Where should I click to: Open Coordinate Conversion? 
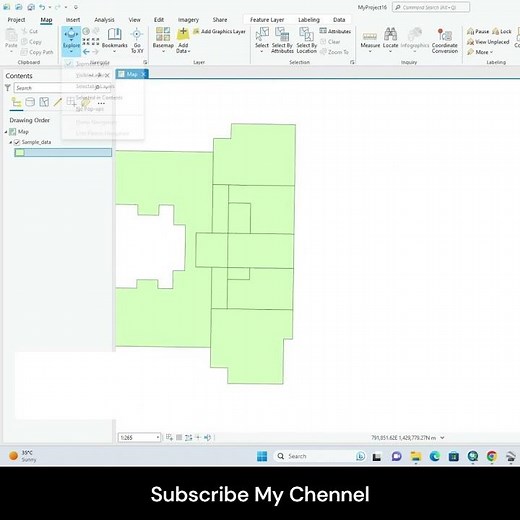[445, 40]
